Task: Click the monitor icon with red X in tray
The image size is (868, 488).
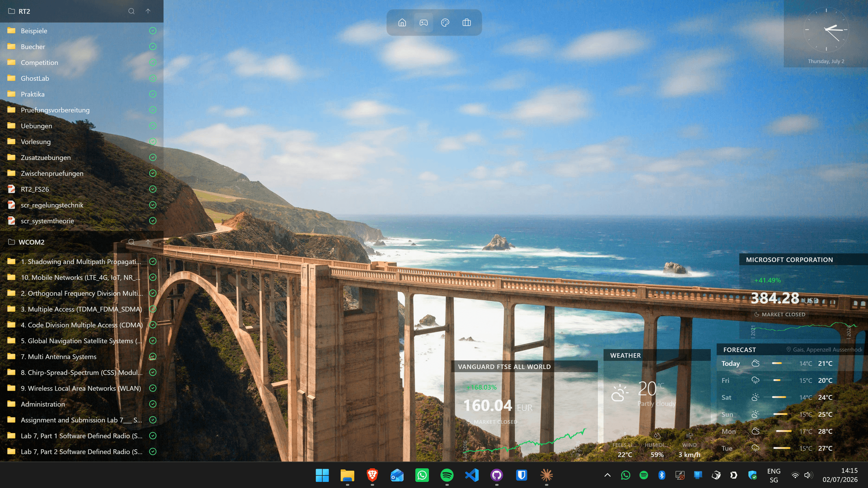Action: point(680,475)
